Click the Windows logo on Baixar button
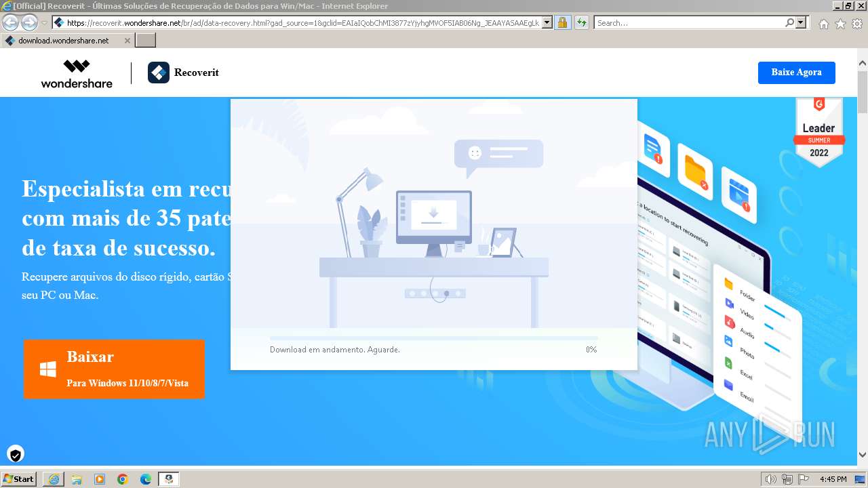 click(x=47, y=369)
